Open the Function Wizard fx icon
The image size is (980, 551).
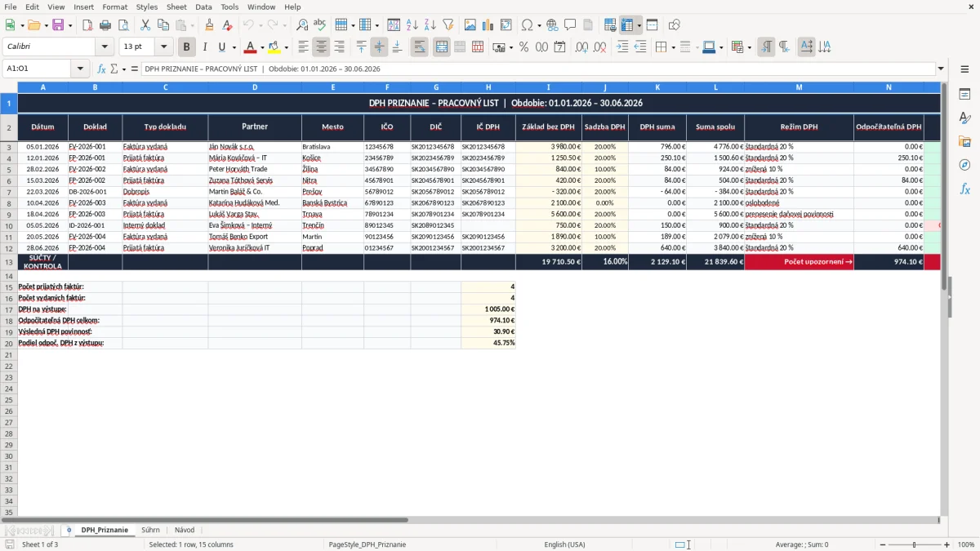coord(101,69)
